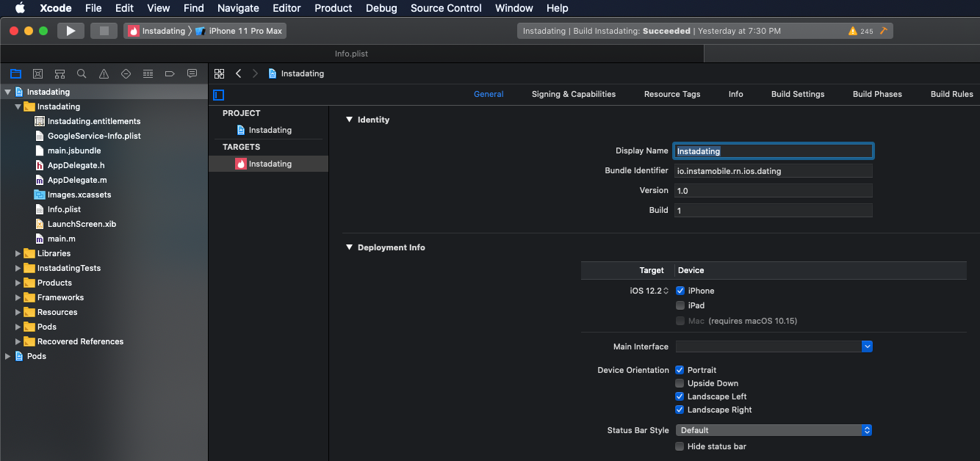Open the Find navigator magnifier icon

point(82,74)
